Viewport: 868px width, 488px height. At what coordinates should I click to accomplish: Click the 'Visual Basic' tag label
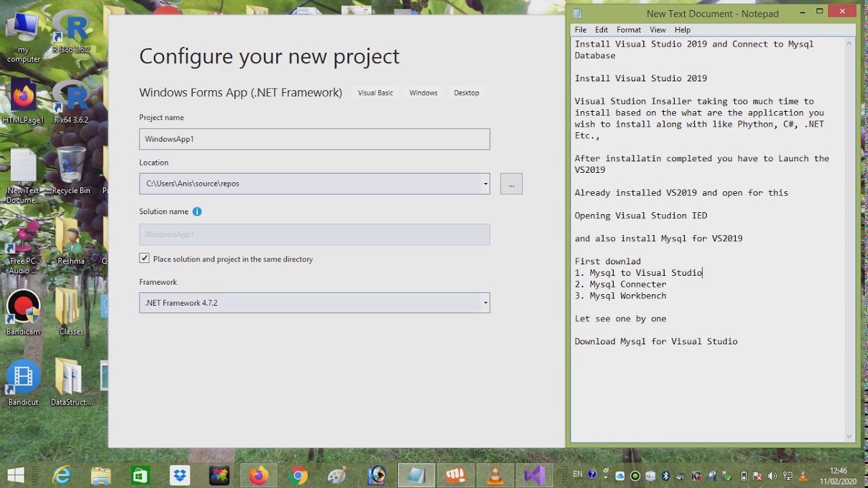[376, 93]
